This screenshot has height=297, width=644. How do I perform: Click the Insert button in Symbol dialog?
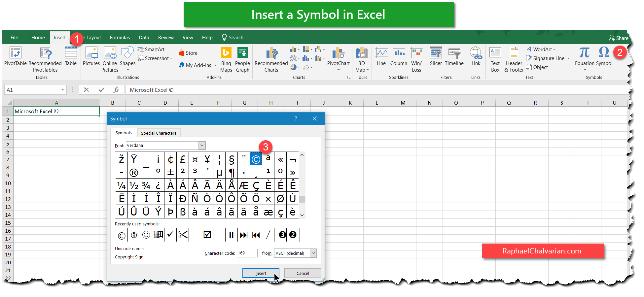[261, 273]
